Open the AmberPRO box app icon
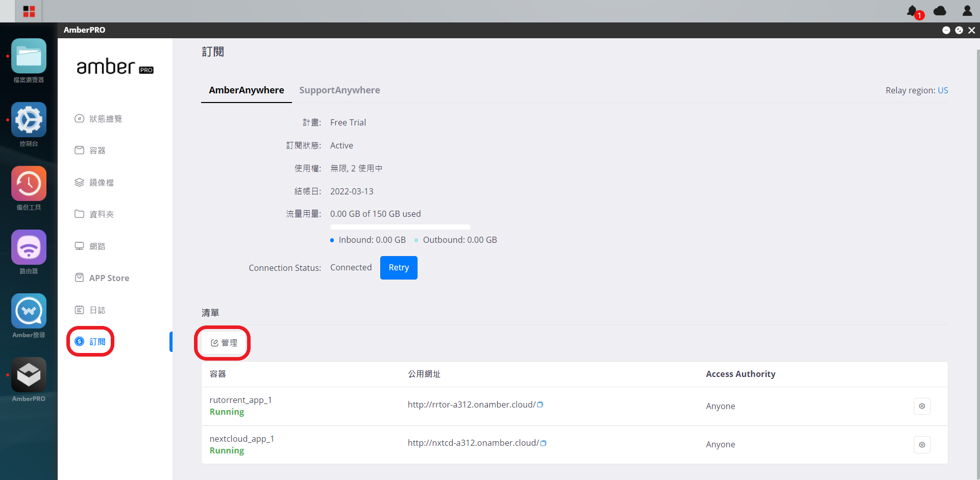Image resolution: width=980 pixels, height=480 pixels. pyautogui.click(x=29, y=375)
